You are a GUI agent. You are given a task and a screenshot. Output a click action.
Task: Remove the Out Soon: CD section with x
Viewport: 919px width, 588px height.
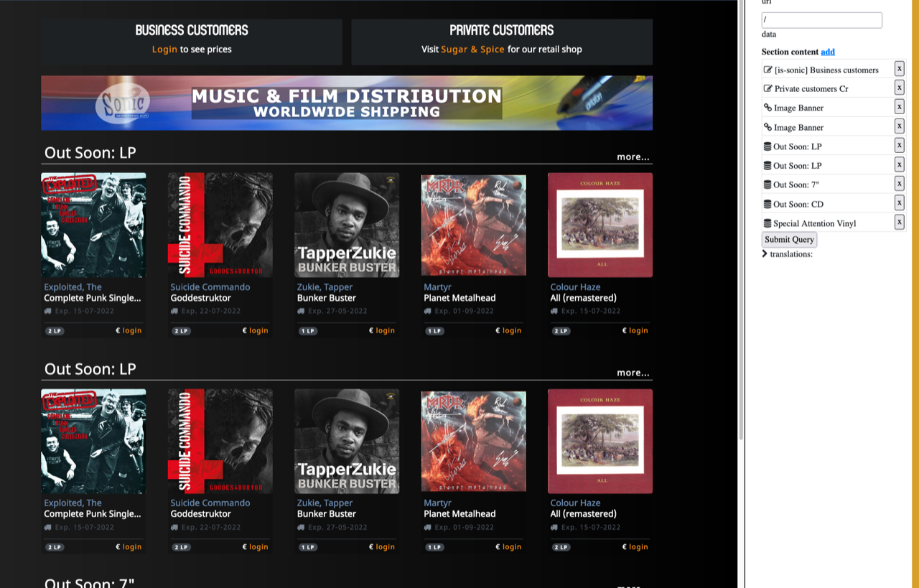(x=899, y=203)
